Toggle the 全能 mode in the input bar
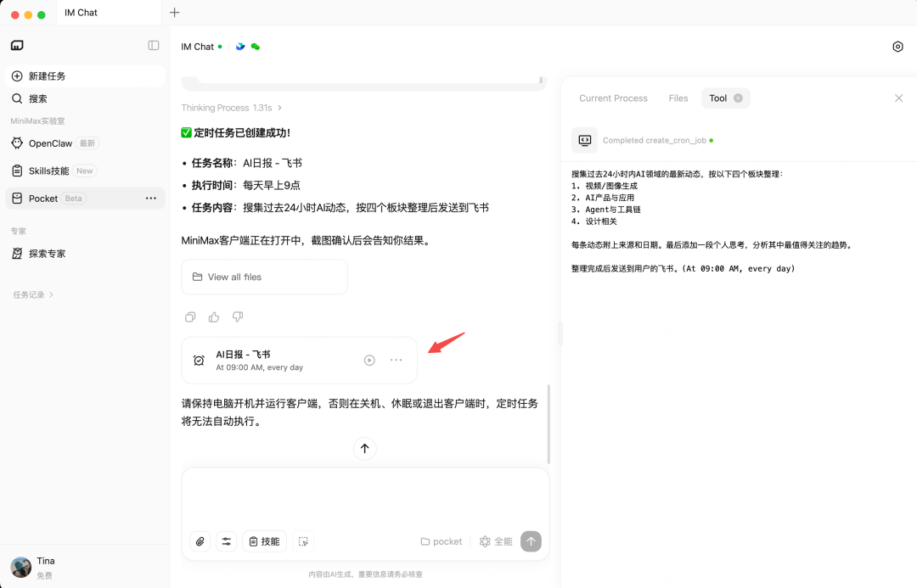The image size is (917, 588). [495, 541]
